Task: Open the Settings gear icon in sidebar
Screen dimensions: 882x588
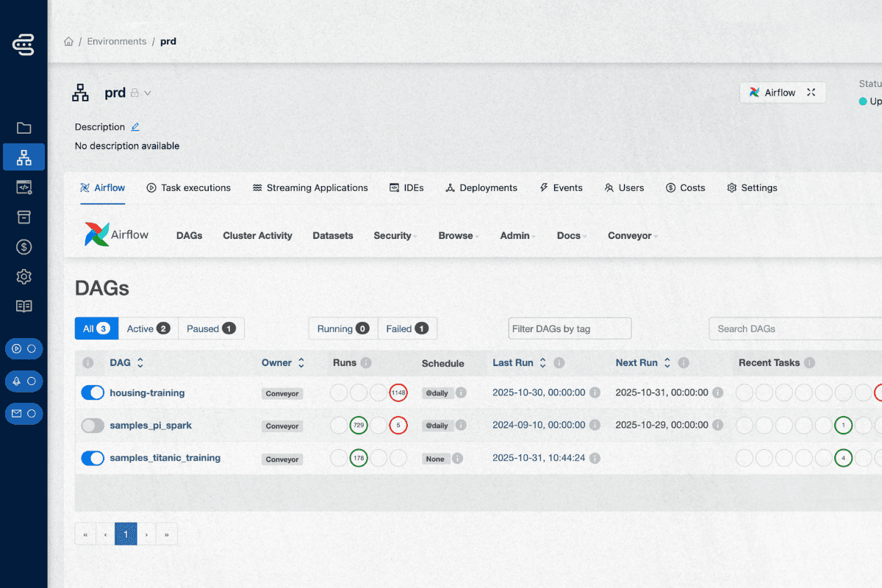Action: (24, 276)
